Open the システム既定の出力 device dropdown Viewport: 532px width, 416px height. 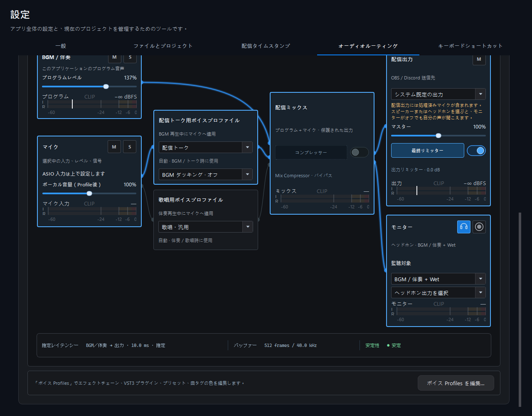438,94
